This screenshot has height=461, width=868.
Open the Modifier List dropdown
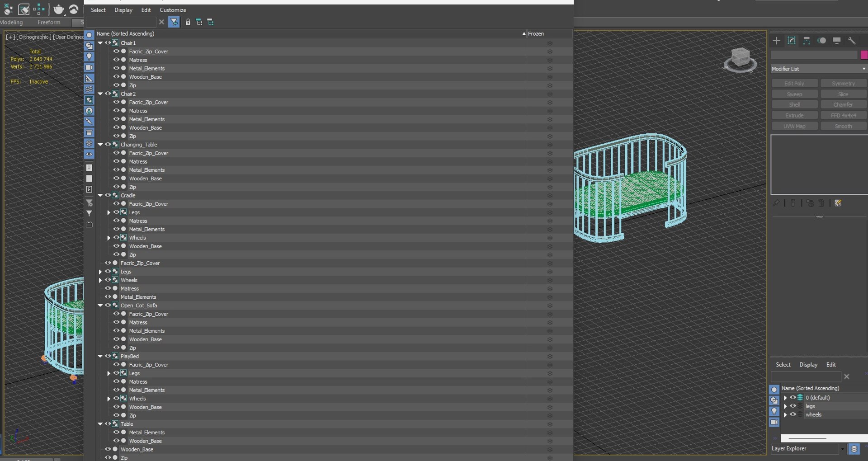(x=819, y=69)
